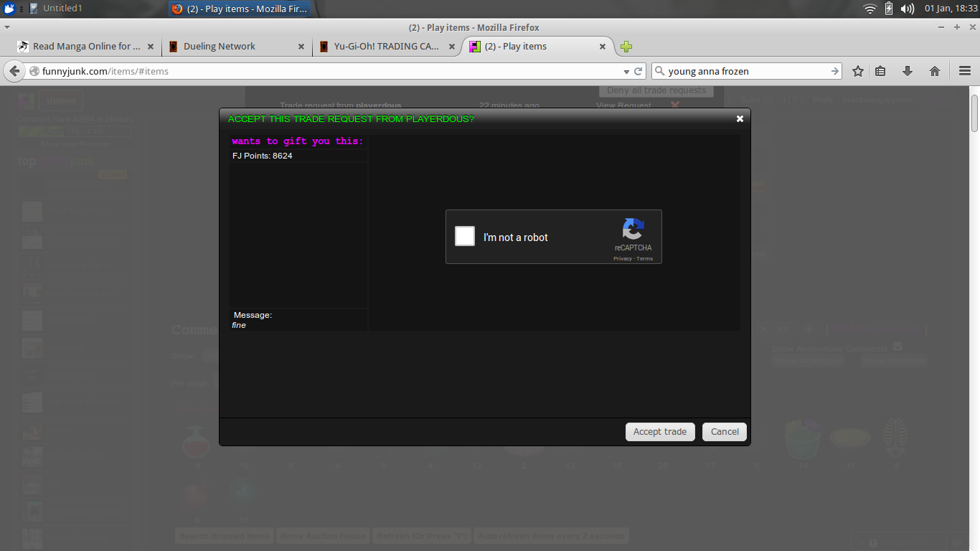Switch to Dueling Network tab
The width and height of the screenshot is (980, 551).
pyautogui.click(x=219, y=47)
